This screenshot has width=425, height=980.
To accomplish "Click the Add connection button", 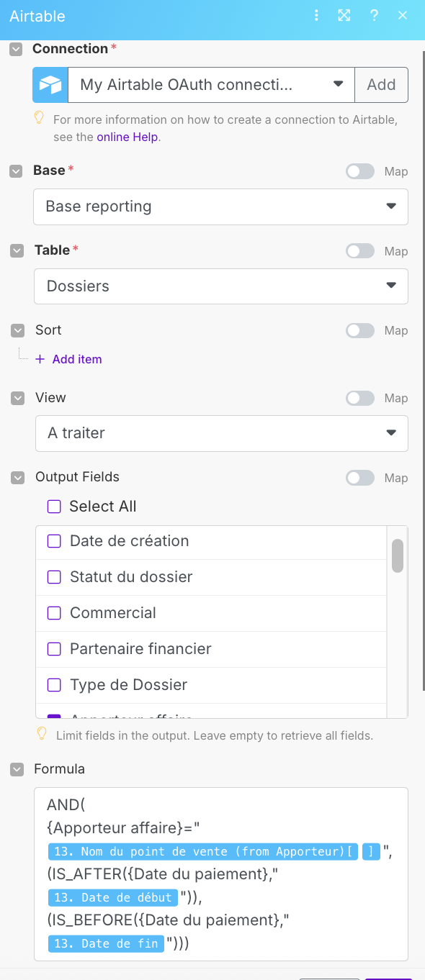I will 381,85.
